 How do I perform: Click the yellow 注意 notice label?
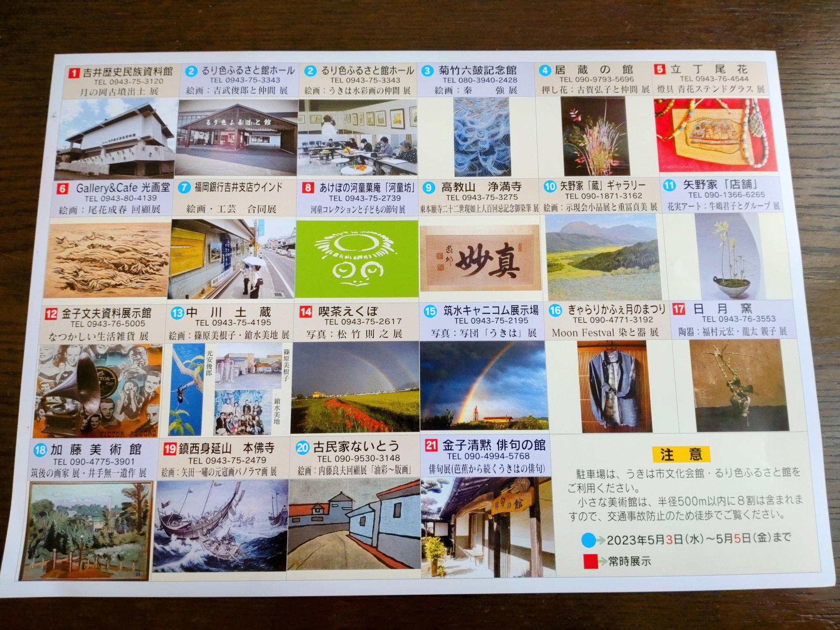point(681,454)
